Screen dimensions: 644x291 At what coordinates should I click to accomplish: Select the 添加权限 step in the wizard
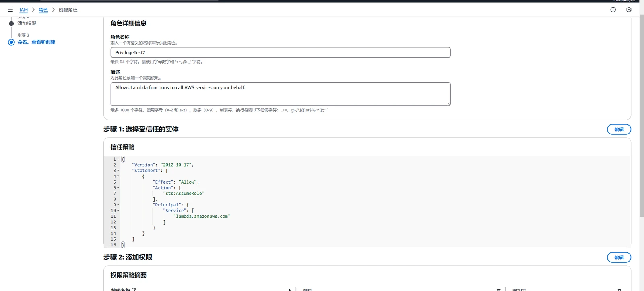coord(27,23)
